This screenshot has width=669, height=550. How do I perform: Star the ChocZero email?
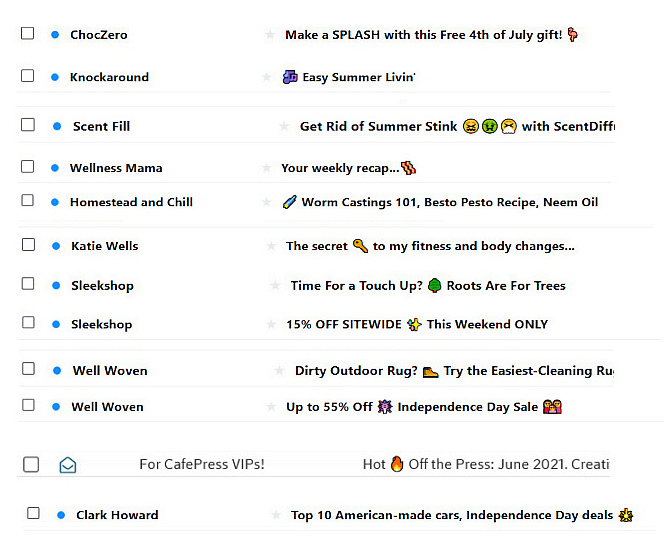[x=269, y=35]
